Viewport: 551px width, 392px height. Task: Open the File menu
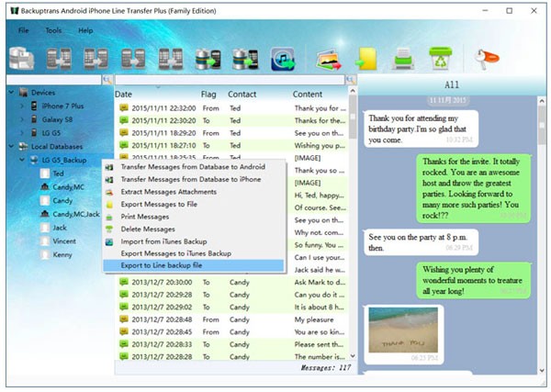[22, 30]
